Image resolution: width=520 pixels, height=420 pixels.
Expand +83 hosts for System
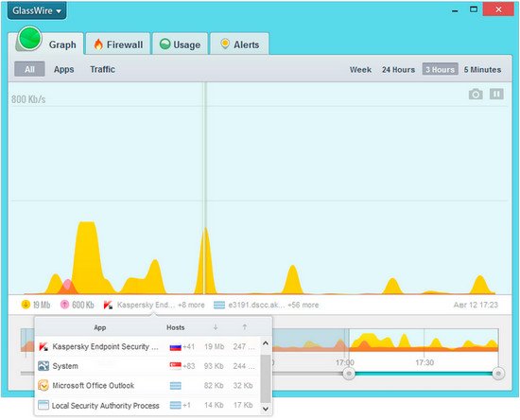click(x=189, y=366)
